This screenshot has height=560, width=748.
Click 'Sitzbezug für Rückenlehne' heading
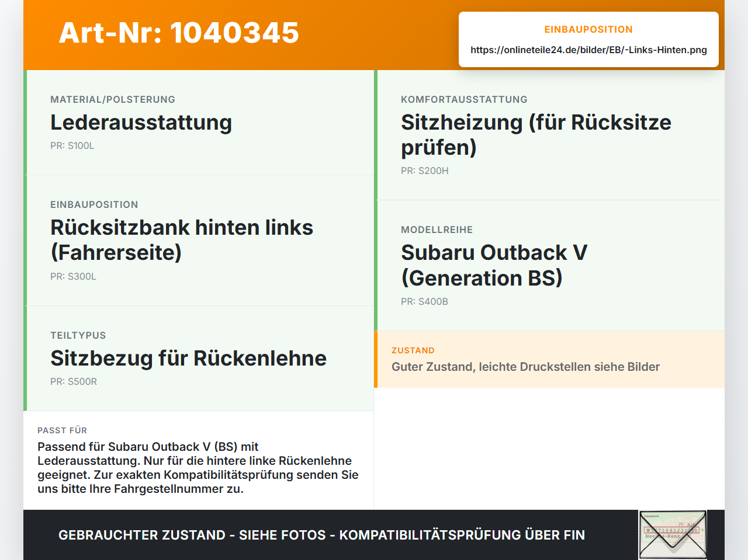coord(188,358)
